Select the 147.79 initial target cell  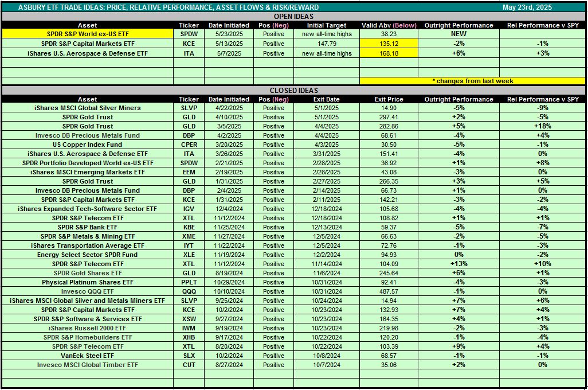(327, 44)
